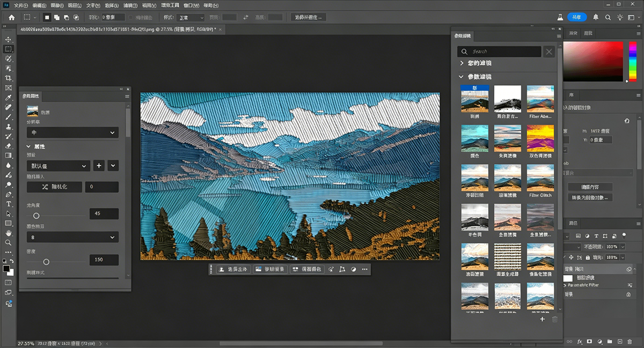Open contextual bar more options ellipsis
644x348 pixels.
click(x=365, y=269)
